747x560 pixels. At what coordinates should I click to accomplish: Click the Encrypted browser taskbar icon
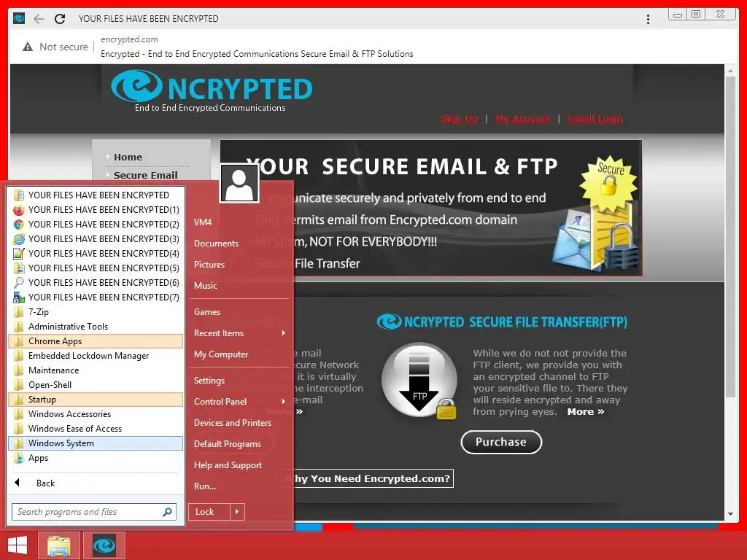coord(104,545)
